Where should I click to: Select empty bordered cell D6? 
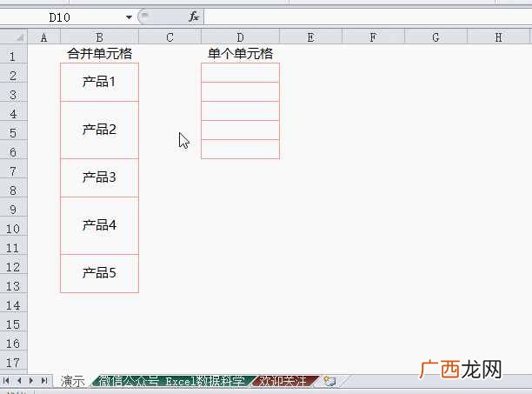click(x=240, y=149)
